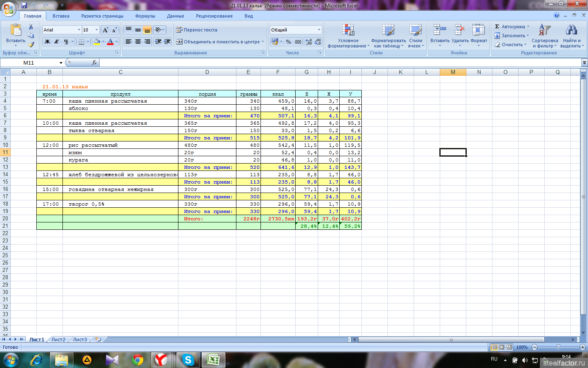Open Форматировать как таблицу gallery
Image resolution: width=588 pixels, height=368 pixels.
point(388,36)
